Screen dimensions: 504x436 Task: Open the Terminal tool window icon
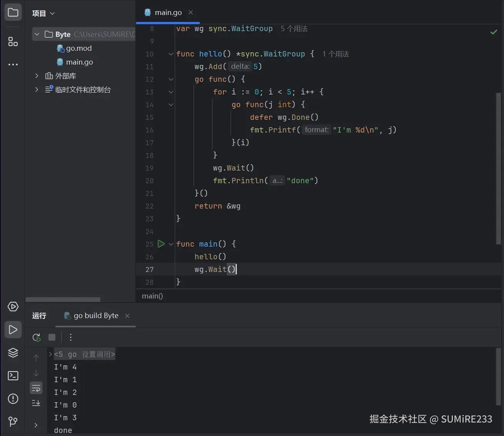(13, 376)
